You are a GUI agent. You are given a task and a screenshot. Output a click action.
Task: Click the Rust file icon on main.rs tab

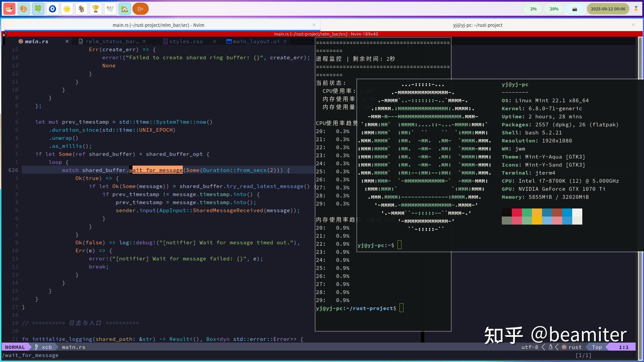(21, 42)
